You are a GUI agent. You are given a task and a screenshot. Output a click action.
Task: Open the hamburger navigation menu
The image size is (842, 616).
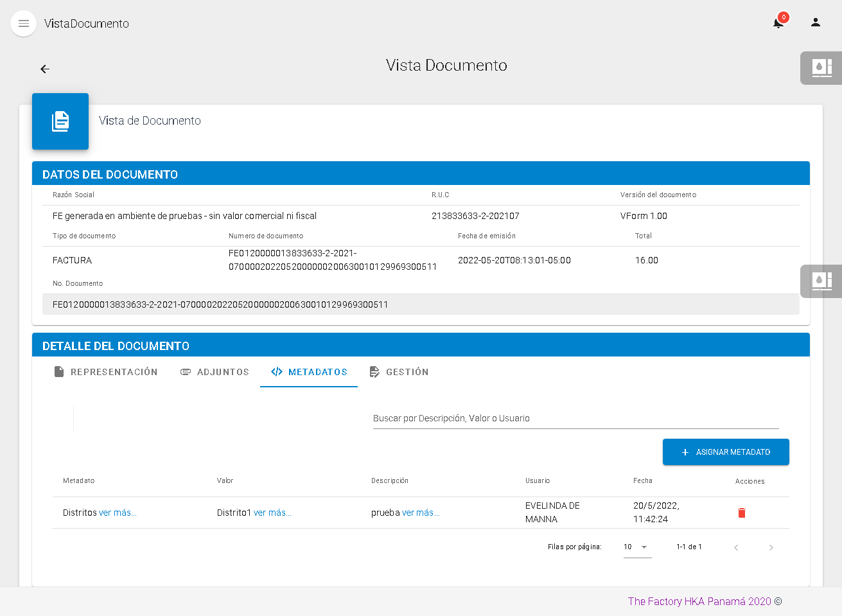[24, 24]
